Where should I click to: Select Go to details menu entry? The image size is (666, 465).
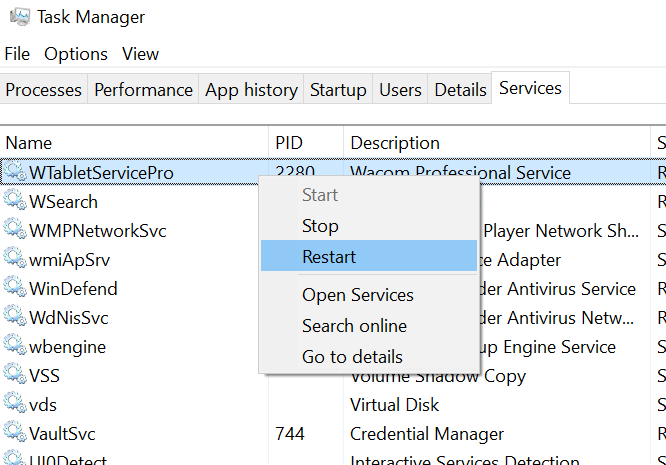click(x=352, y=357)
